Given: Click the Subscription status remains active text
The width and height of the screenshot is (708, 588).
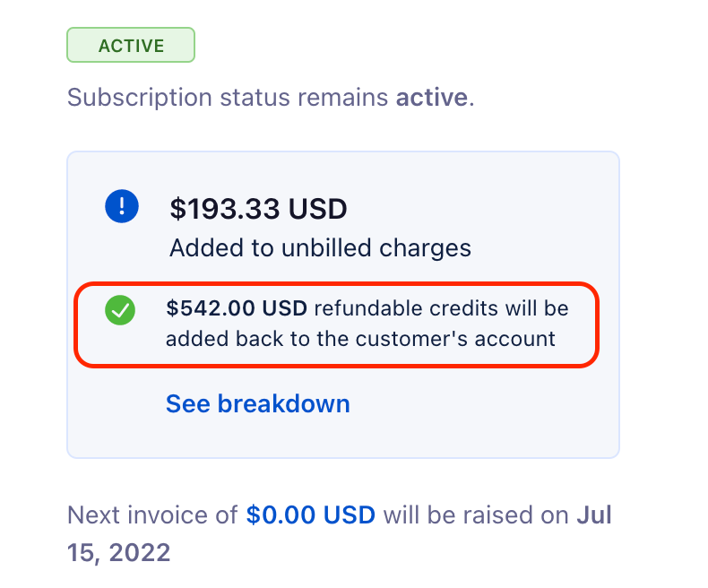Looking at the screenshot, I should (271, 98).
